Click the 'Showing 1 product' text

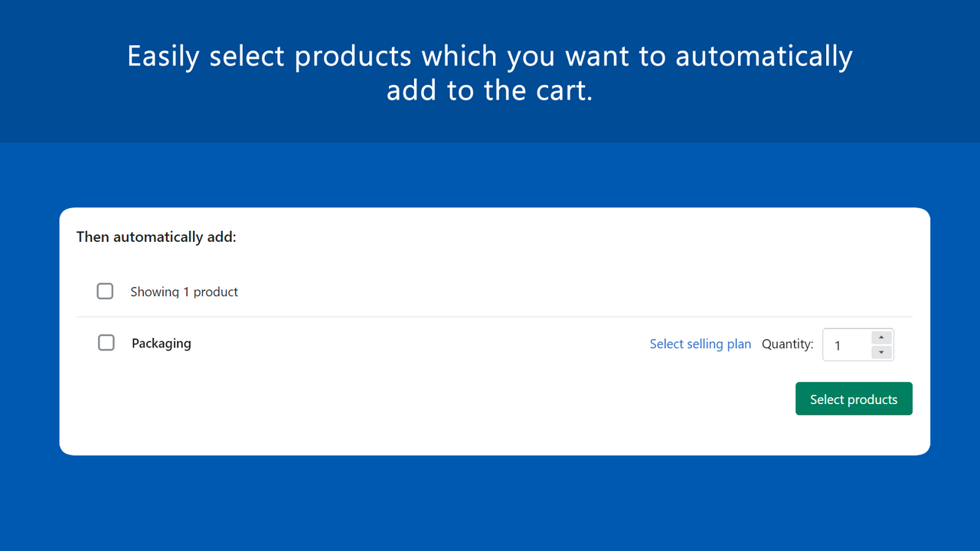click(184, 292)
